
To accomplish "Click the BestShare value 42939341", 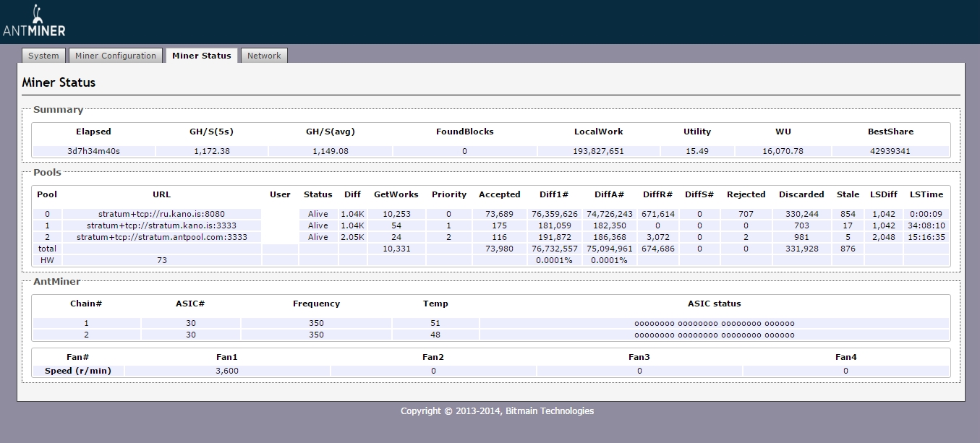I will (x=890, y=151).
